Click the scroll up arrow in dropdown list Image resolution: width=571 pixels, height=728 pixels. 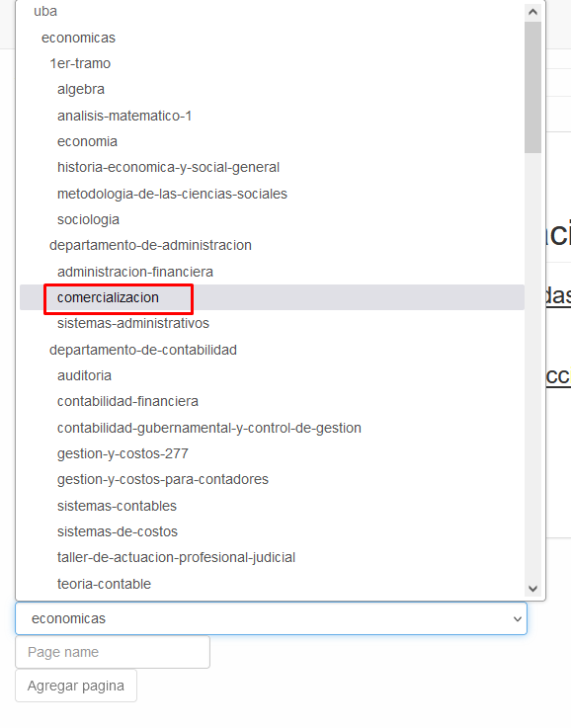[x=532, y=12]
